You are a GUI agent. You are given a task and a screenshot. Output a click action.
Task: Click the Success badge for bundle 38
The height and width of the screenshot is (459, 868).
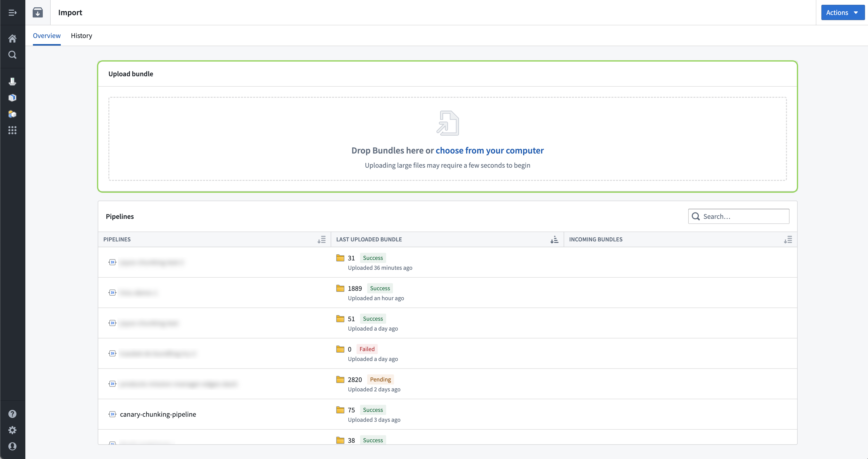coord(373,440)
